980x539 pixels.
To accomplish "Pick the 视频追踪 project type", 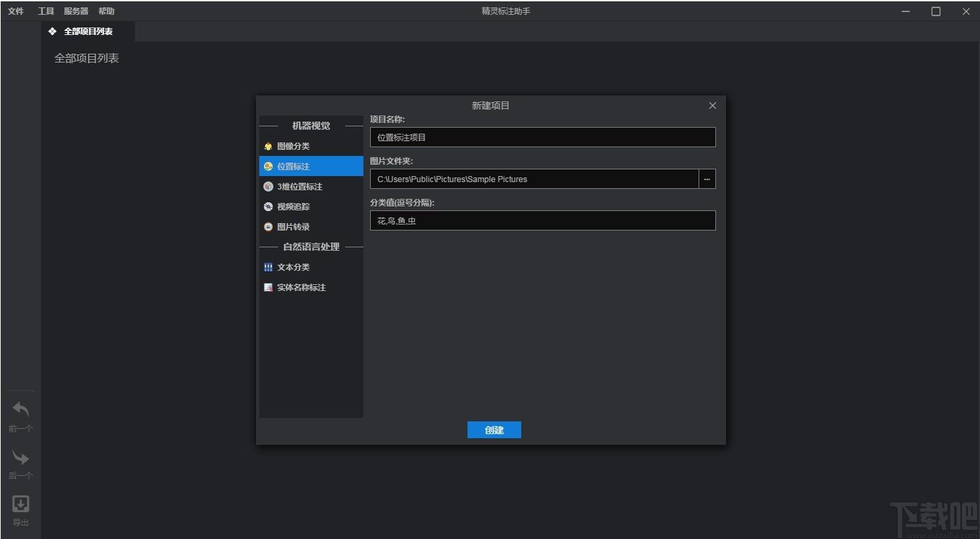I will tap(293, 207).
